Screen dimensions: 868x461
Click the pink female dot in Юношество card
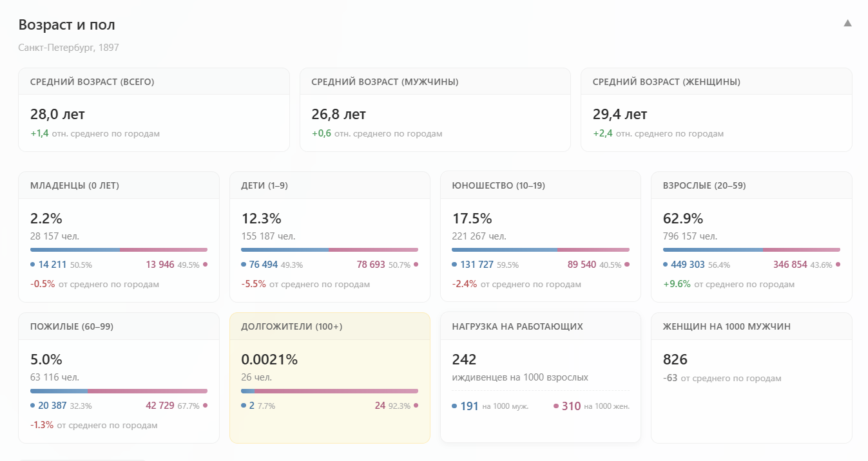(627, 265)
